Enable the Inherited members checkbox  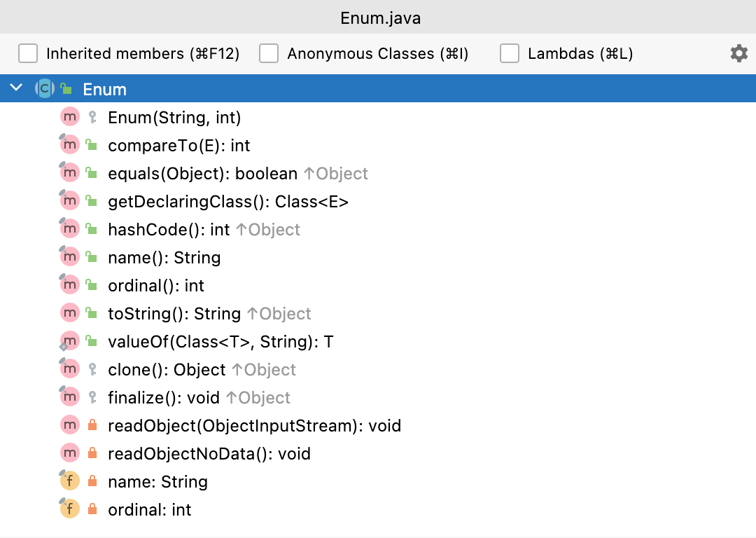pyautogui.click(x=28, y=53)
